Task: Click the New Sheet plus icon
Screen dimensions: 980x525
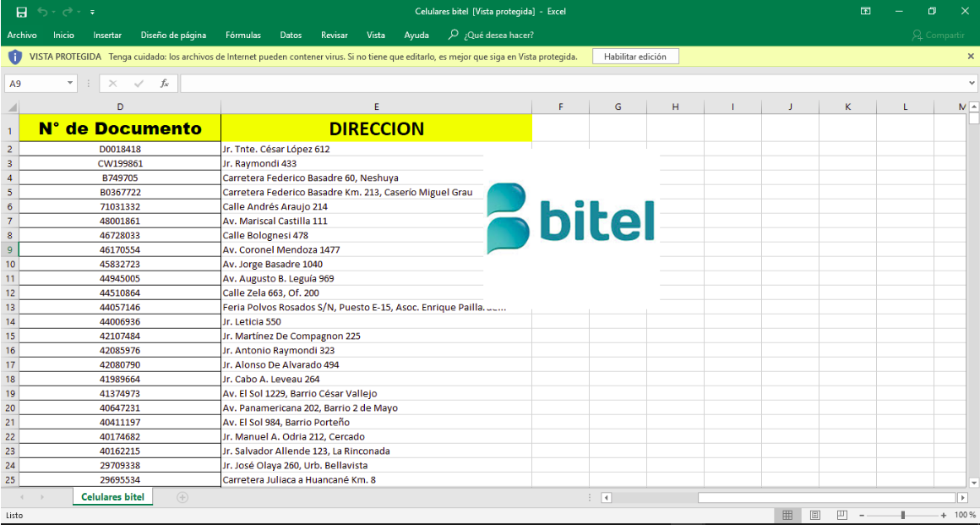Action: (182, 497)
